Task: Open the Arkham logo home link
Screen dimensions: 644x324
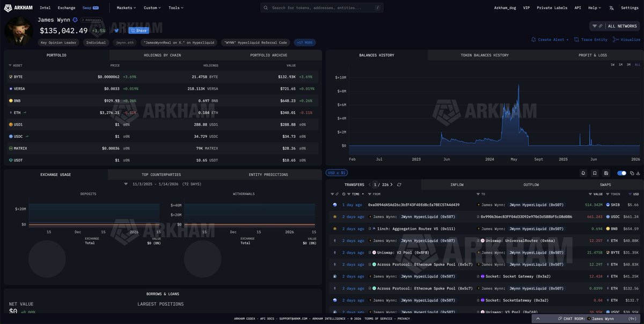Action: (19, 8)
